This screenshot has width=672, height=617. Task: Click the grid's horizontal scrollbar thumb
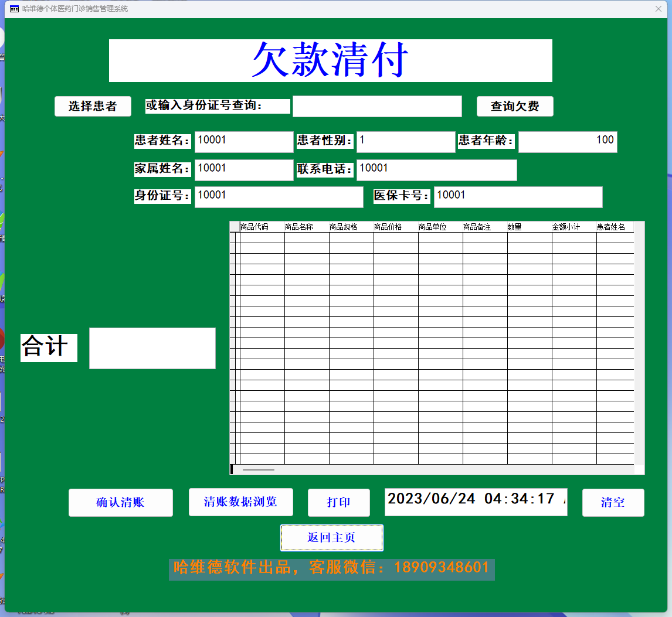click(259, 470)
